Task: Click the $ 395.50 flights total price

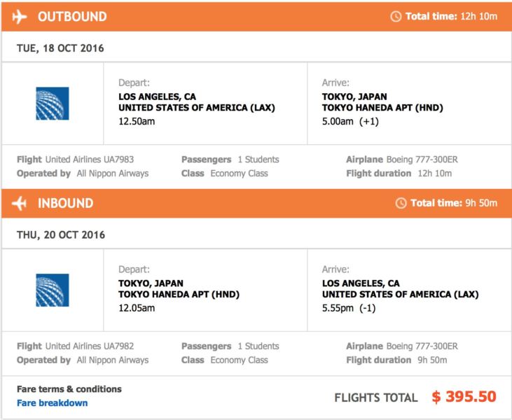Action: click(464, 397)
